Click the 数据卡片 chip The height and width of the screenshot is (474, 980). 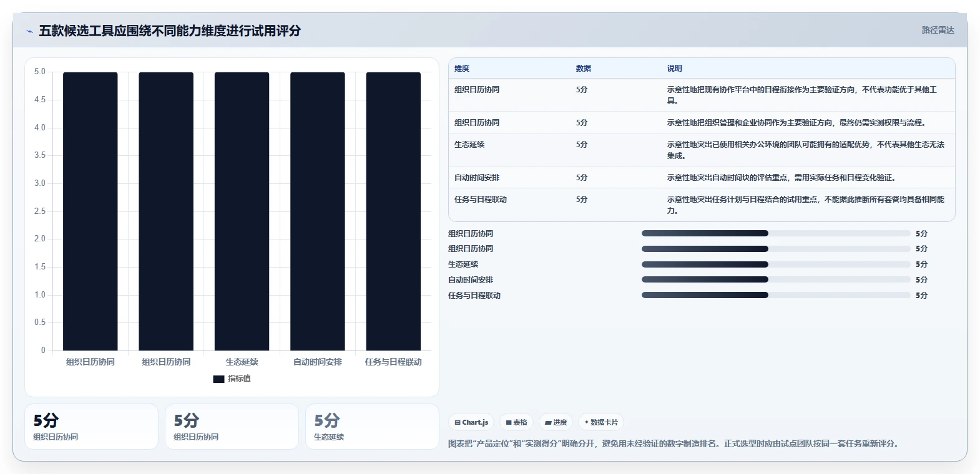tap(601, 422)
